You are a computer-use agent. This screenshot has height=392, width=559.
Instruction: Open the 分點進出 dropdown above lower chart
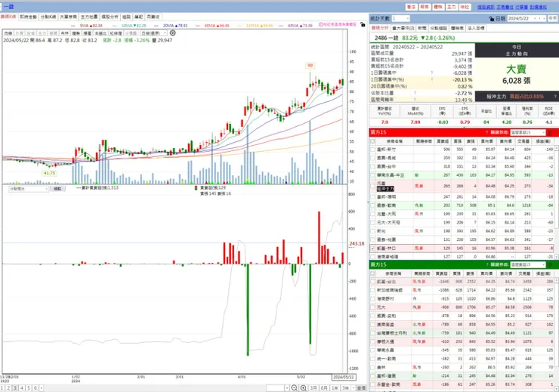[x=29, y=189]
